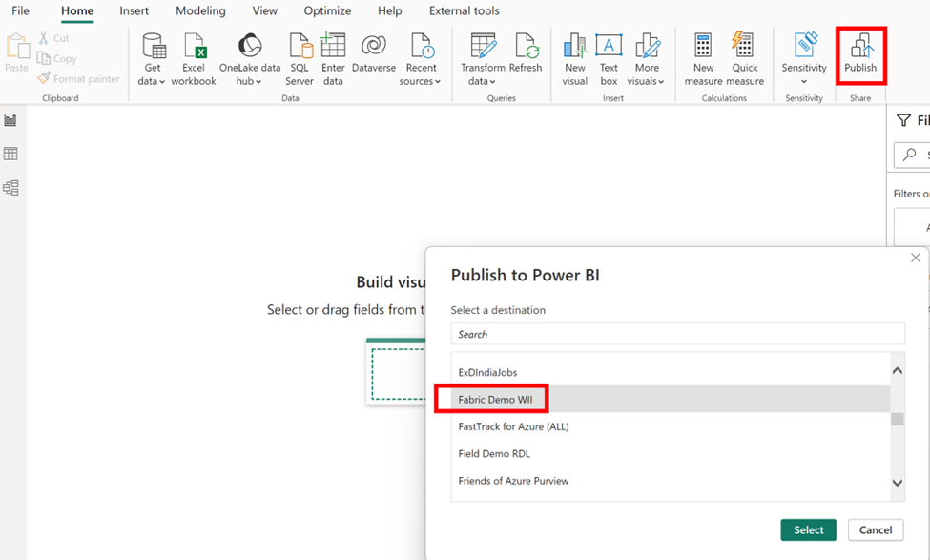Viewport: 930px width, 560px height.
Task: Switch to the View tab
Action: (264, 10)
